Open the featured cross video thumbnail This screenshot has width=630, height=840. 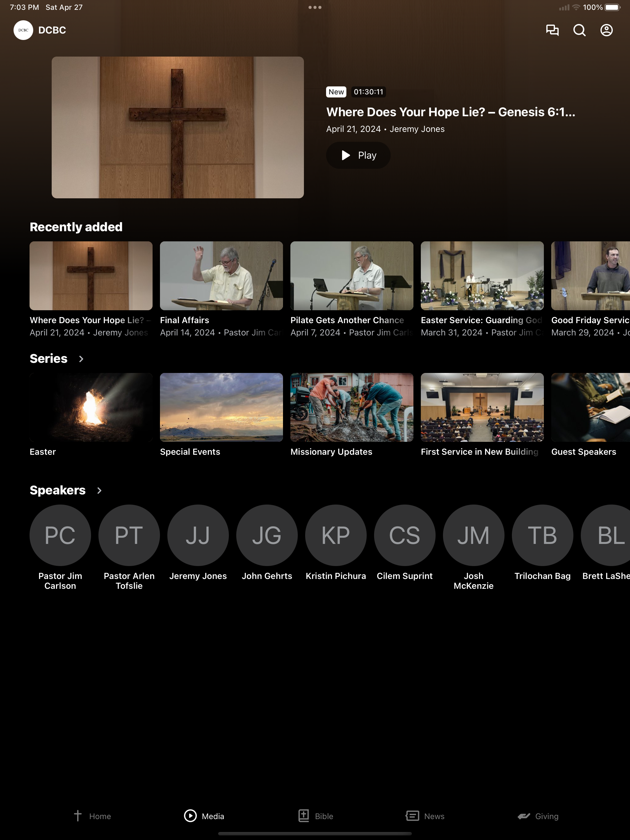[178, 127]
